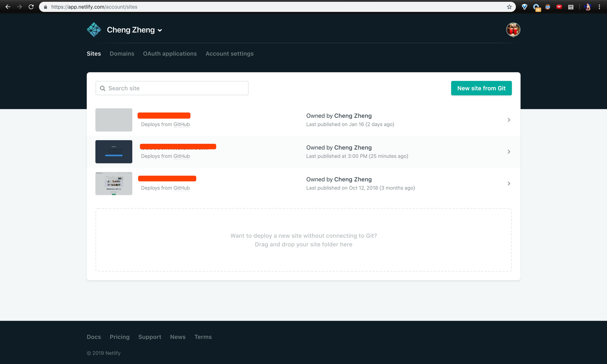The image size is (607, 364).
Task: Click the Search site input field
Action: coord(176,88)
